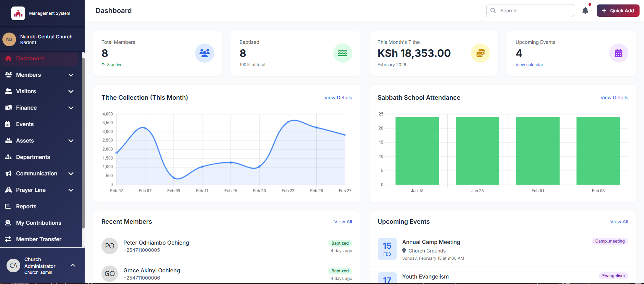Click the Camp_meeting event tag
This screenshot has width=644, height=284.
pos(610,241)
